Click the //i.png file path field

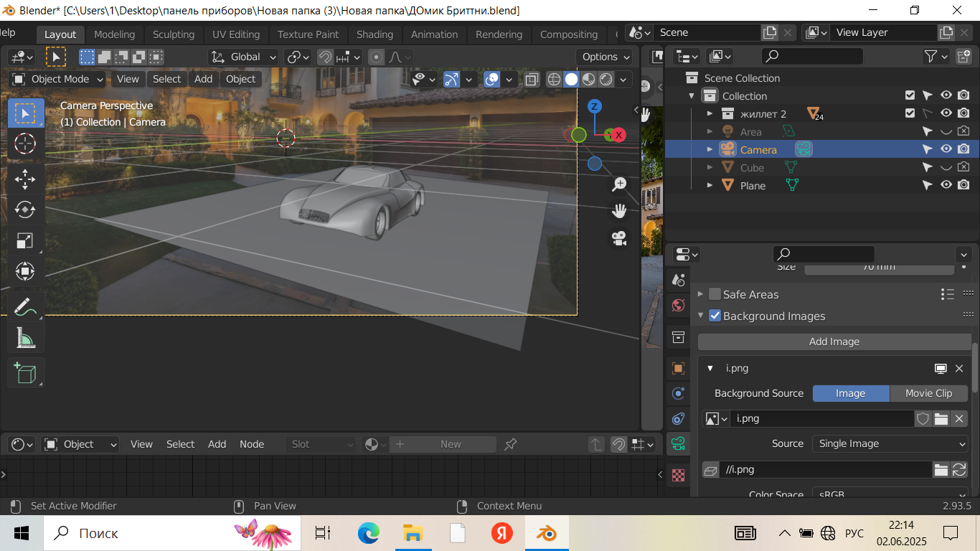click(825, 469)
